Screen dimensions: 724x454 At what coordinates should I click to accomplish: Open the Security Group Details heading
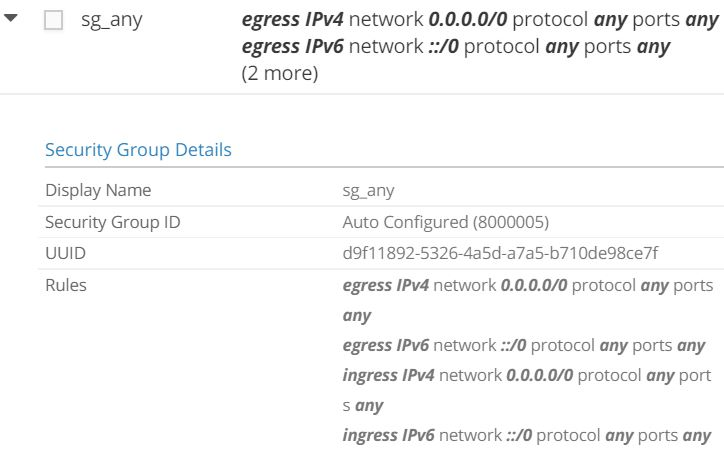[138, 150]
